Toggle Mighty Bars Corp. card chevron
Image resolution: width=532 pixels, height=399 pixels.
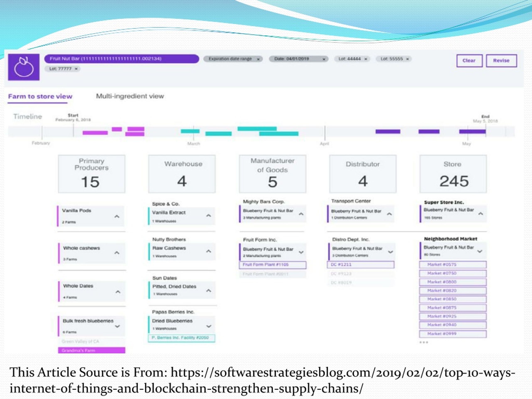click(301, 214)
